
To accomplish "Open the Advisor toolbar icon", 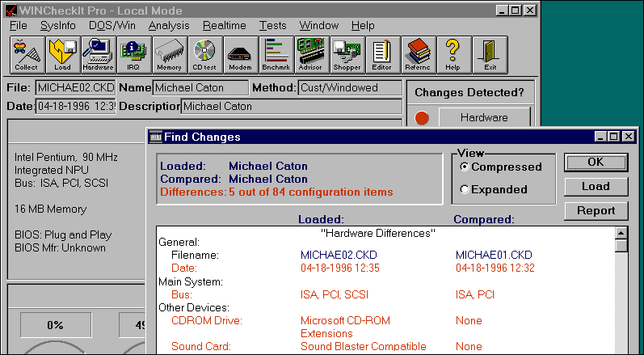I will coord(311,55).
